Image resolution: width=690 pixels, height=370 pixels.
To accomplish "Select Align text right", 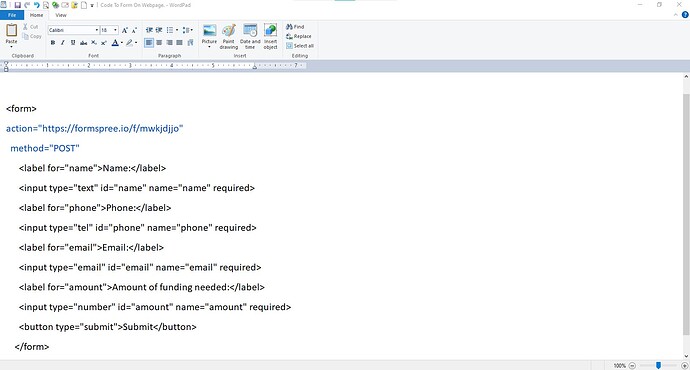I will [x=169, y=43].
